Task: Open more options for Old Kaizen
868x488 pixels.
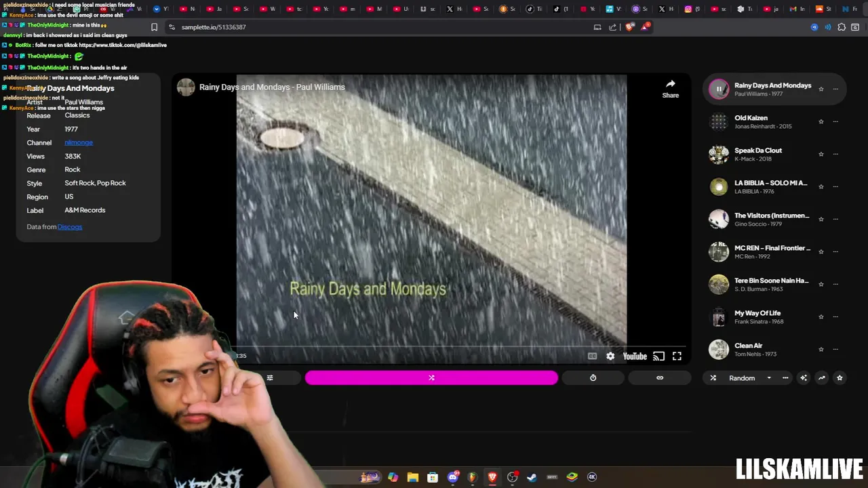Action: click(x=835, y=121)
